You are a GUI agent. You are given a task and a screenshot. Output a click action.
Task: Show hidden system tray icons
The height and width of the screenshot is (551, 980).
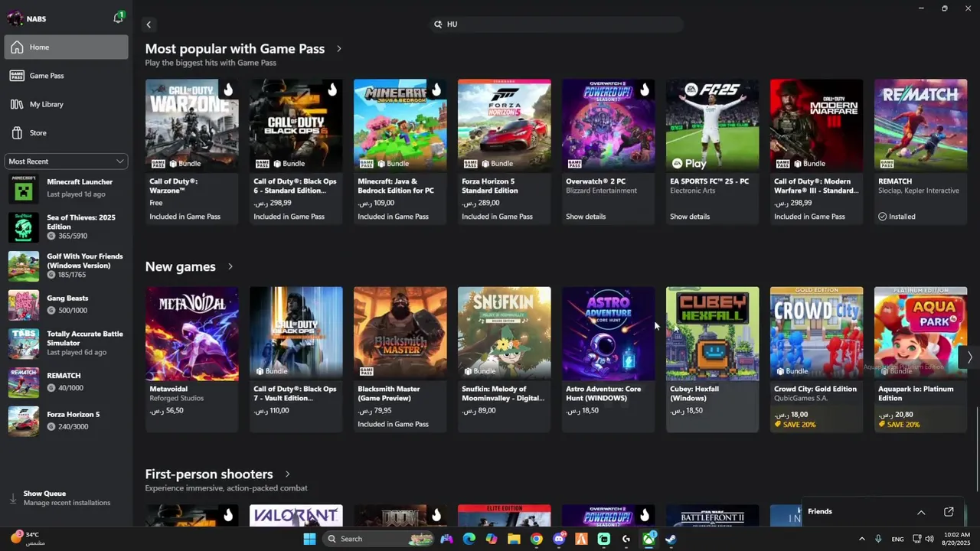[861, 539]
